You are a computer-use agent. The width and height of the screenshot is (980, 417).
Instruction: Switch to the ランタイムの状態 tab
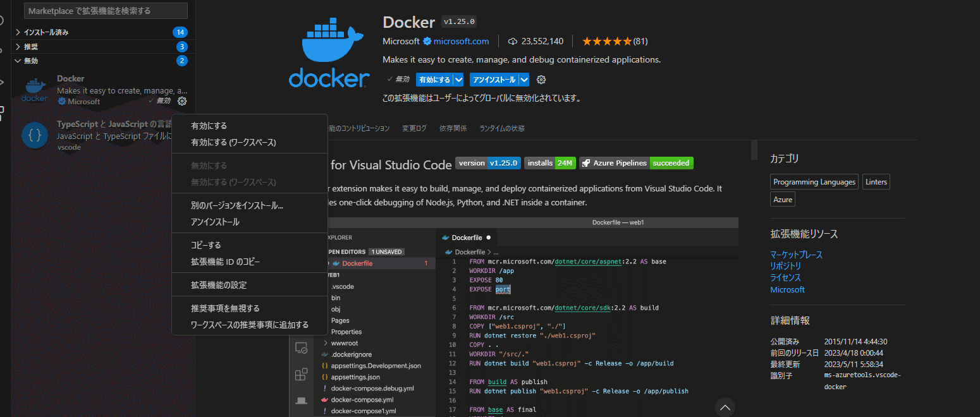(502, 128)
